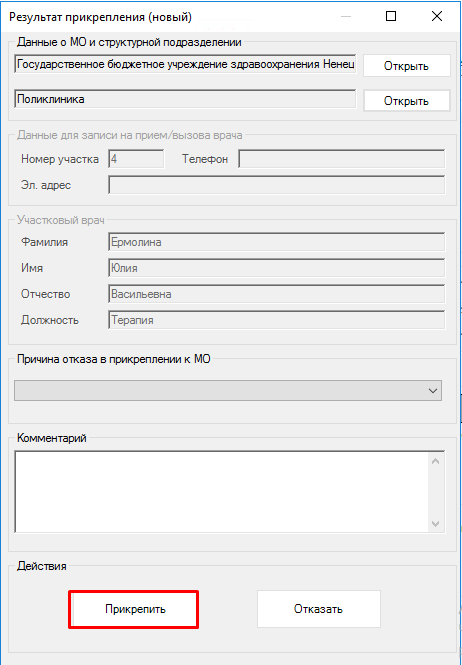Viewport: 462px width, 665px height.
Task: Close the Результат прикрепления dialog
Action: [437, 17]
